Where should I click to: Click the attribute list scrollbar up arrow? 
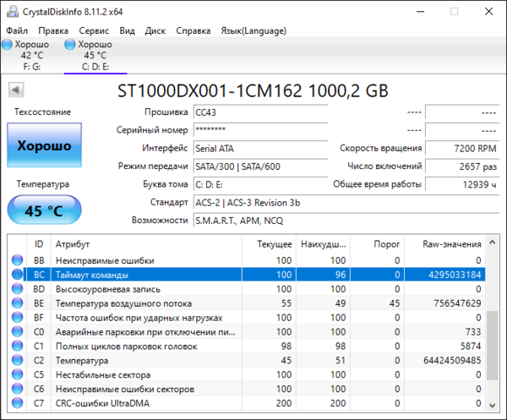click(492, 243)
